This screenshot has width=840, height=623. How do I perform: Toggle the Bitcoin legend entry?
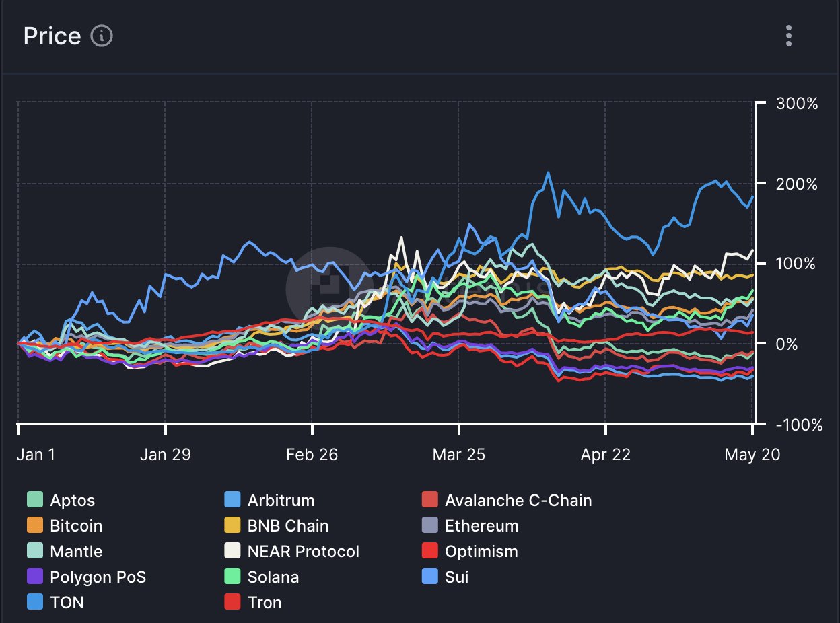[x=65, y=525]
